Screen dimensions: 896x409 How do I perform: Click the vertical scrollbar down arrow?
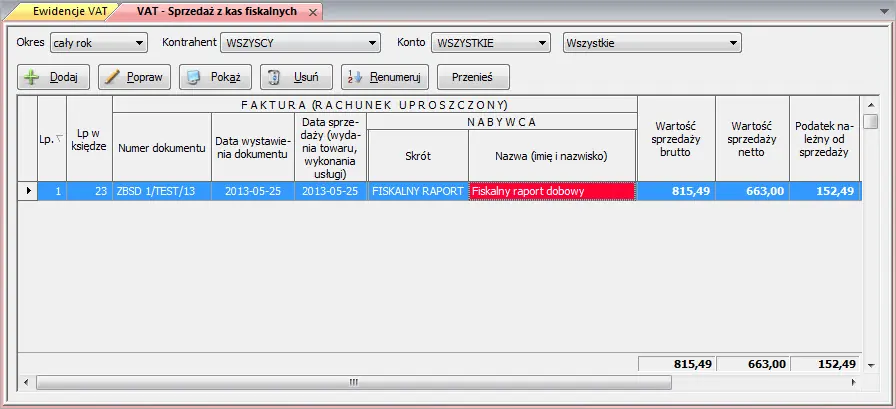(x=871, y=365)
